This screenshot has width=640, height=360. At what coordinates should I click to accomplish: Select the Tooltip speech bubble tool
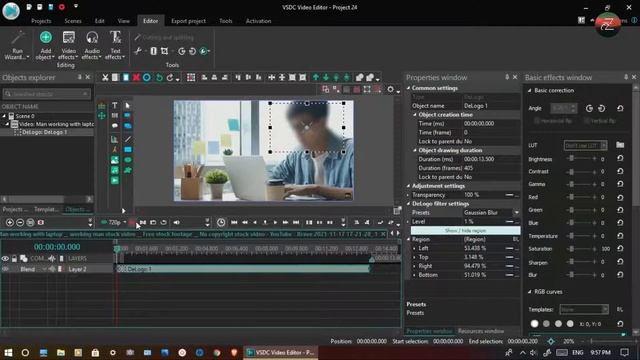(x=115, y=126)
